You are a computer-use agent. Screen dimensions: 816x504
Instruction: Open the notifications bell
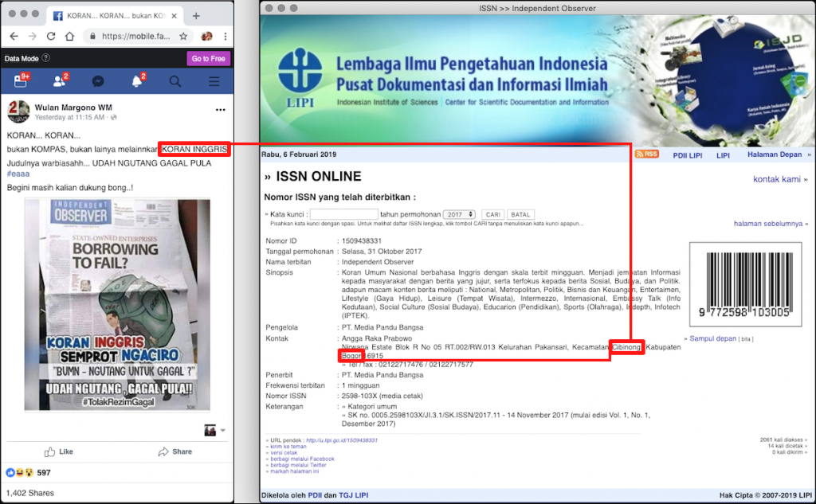click(136, 81)
